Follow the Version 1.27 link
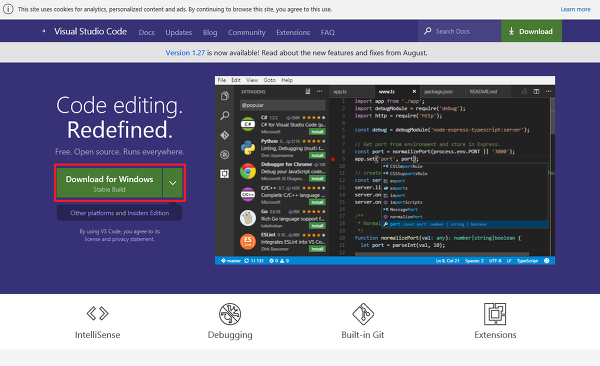The width and height of the screenshot is (600, 366). click(185, 53)
